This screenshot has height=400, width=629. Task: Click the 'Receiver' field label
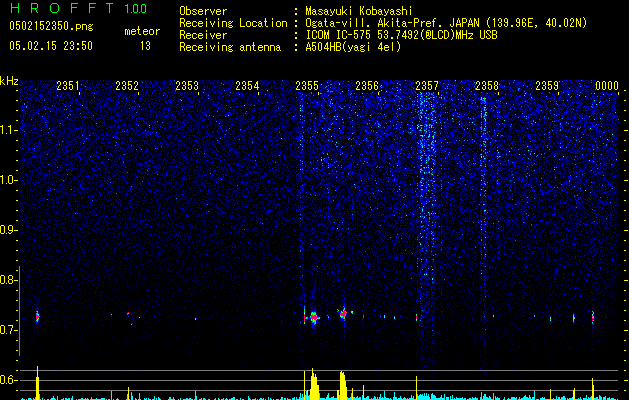tap(203, 35)
